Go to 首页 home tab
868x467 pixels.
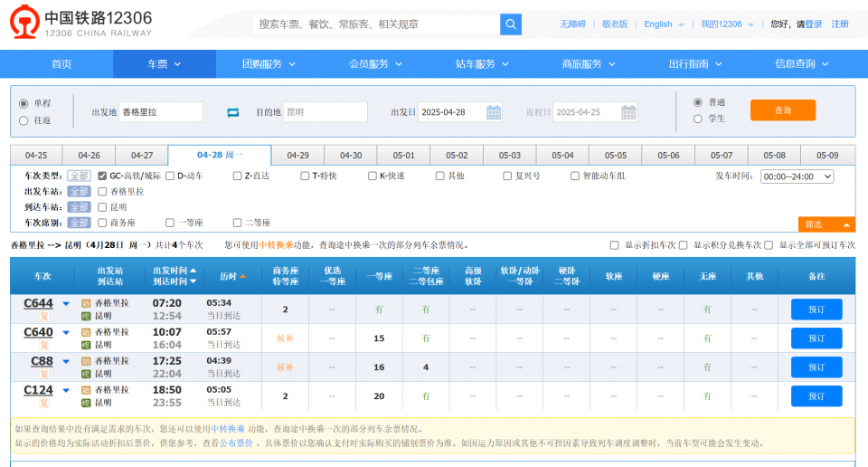coord(61,63)
